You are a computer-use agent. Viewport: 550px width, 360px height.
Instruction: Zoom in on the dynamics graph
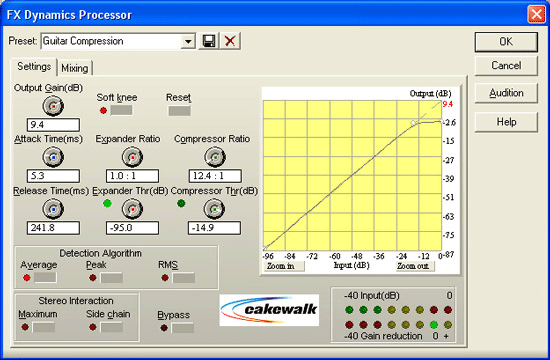284,266
